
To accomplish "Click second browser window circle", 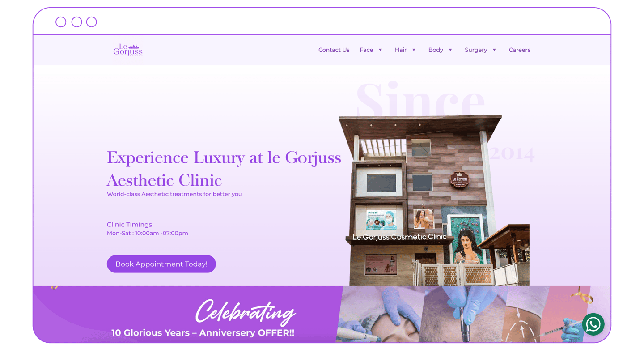I will tap(76, 22).
